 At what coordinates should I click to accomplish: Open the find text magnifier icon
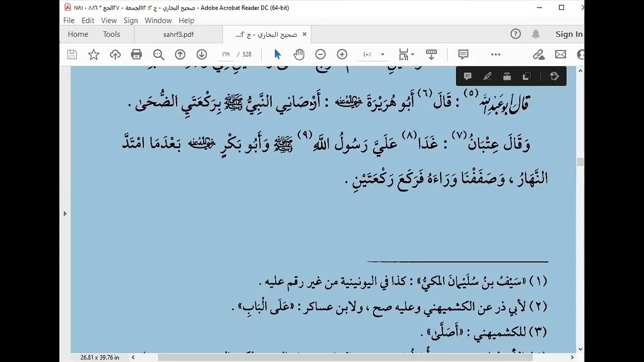coord(158,54)
